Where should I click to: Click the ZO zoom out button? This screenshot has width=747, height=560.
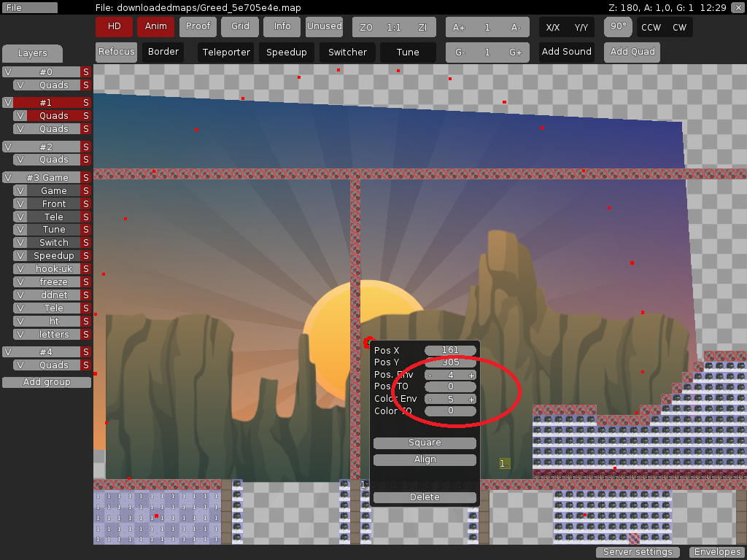366,27
